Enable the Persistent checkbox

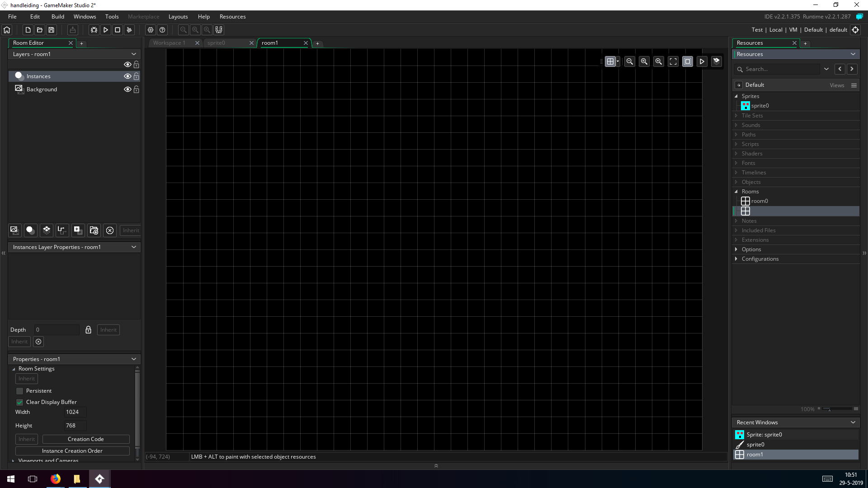coord(19,391)
